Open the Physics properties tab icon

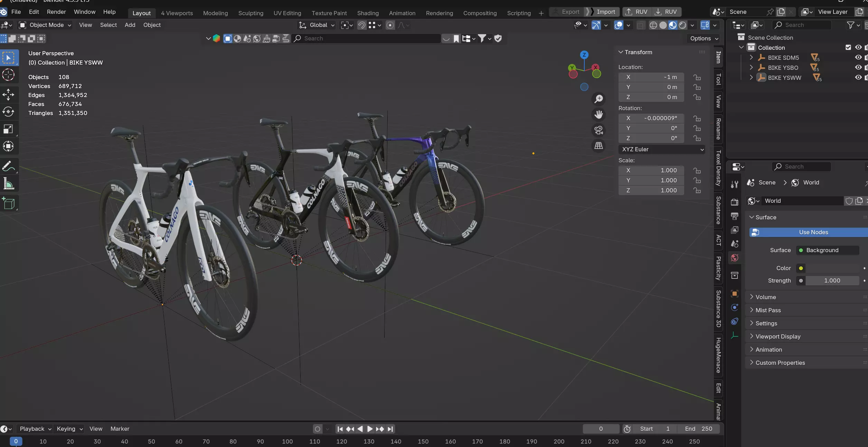[735, 307]
